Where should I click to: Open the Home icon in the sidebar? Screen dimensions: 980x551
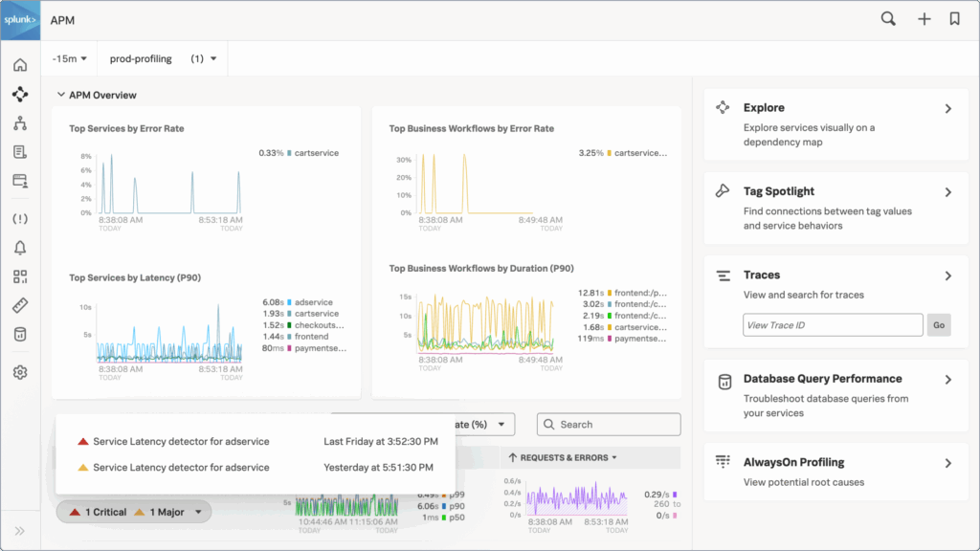click(19, 65)
